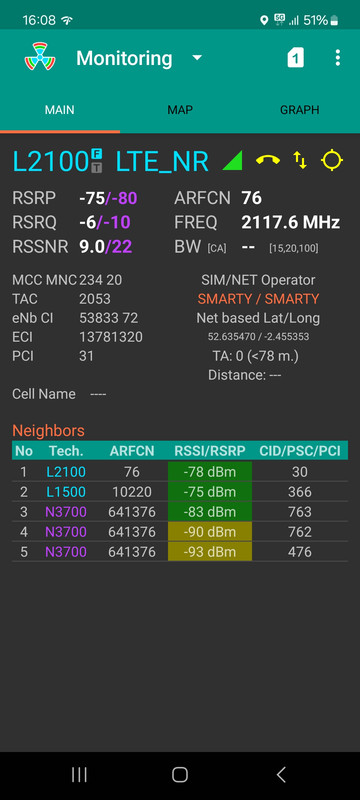This screenshot has width=360, height=800.
Task: Tap the battery 51% status indicator
Action: point(321,20)
